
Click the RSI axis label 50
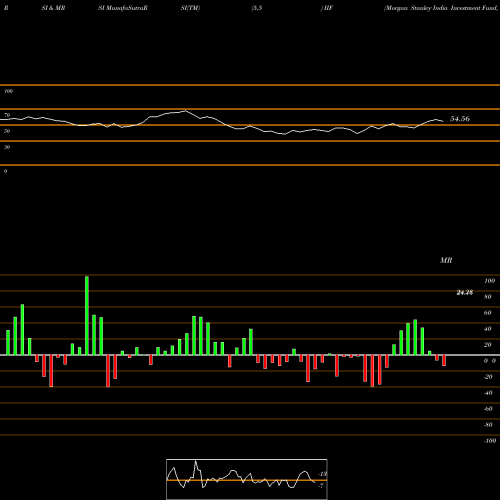7,131
